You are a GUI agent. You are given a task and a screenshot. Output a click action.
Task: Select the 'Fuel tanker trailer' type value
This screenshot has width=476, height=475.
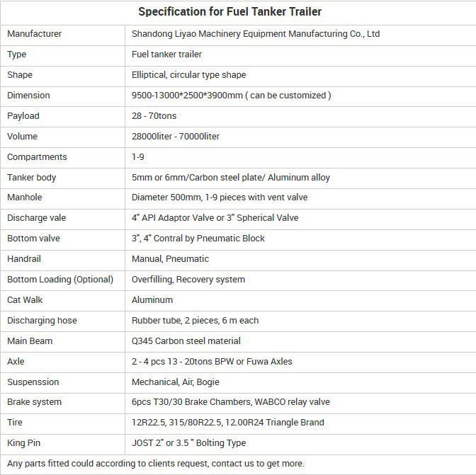[166, 55]
